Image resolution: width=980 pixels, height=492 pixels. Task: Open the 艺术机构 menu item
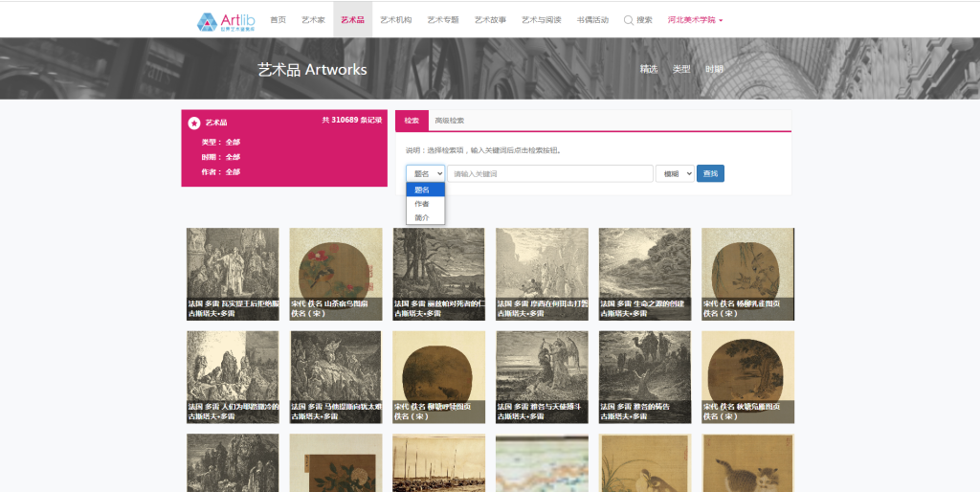click(x=396, y=20)
